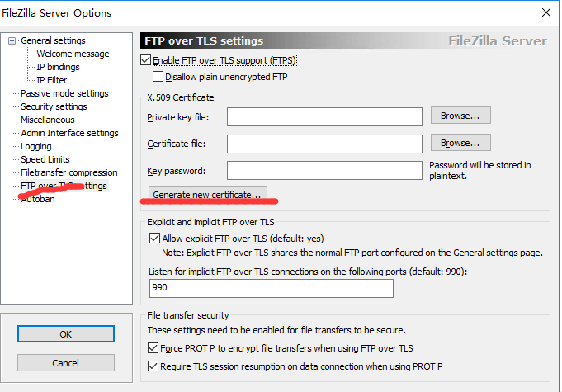
Task: Click Browse for Certificate file
Action: [460, 143]
